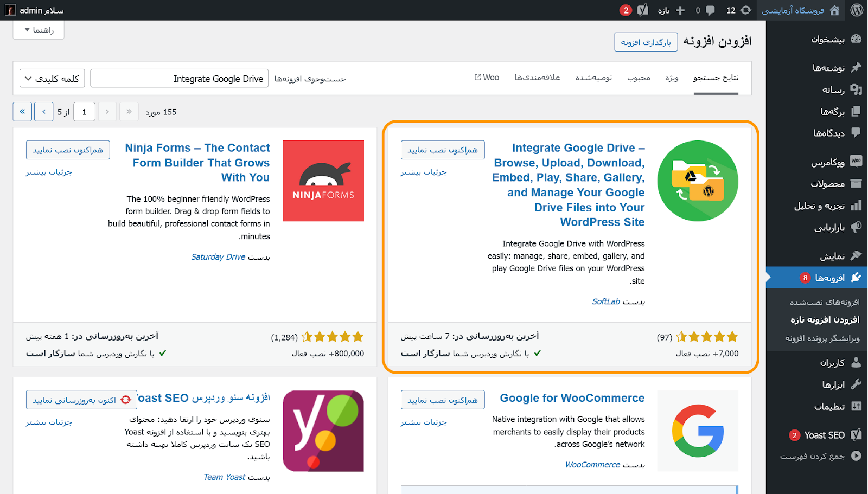This screenshot has width=868, height=494.
Task: Click the Yoast SEO sidebar icon
Action: point(856,435)
